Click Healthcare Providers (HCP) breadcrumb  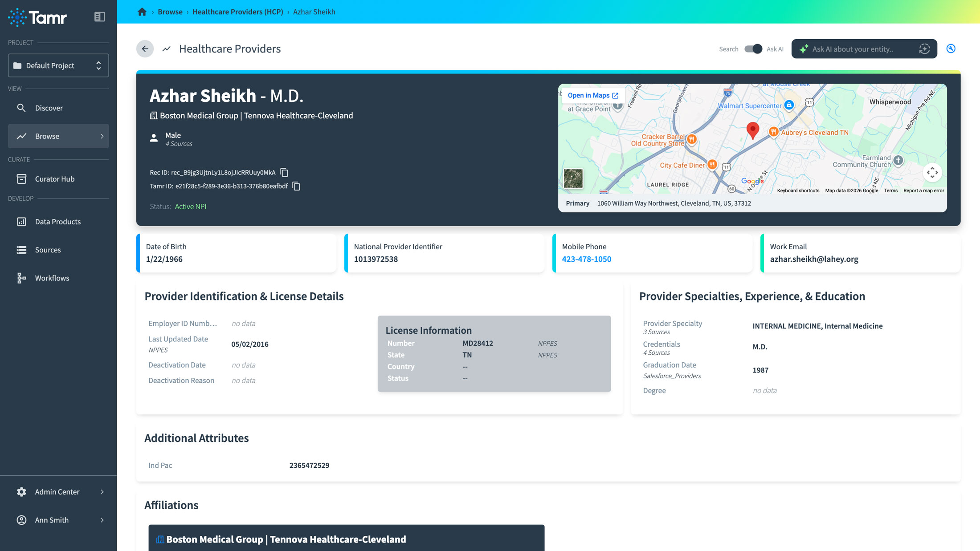click(x=237, y=12)
